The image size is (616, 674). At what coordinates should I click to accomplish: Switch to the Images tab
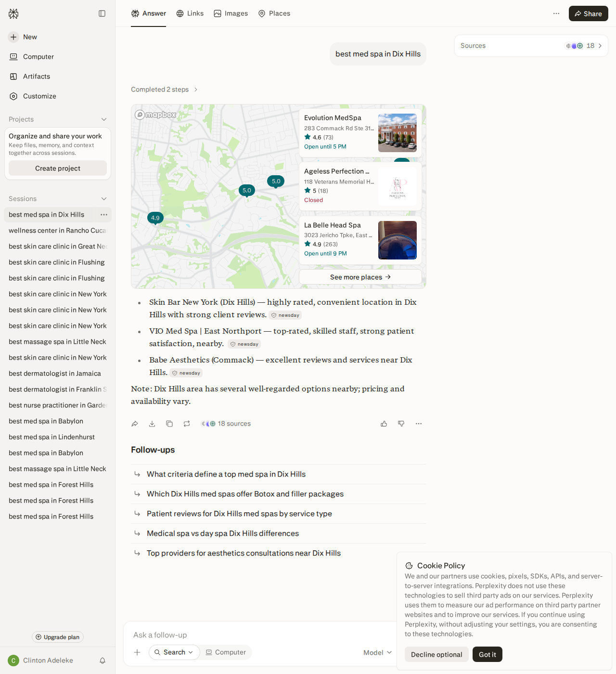tap(231, 13)
